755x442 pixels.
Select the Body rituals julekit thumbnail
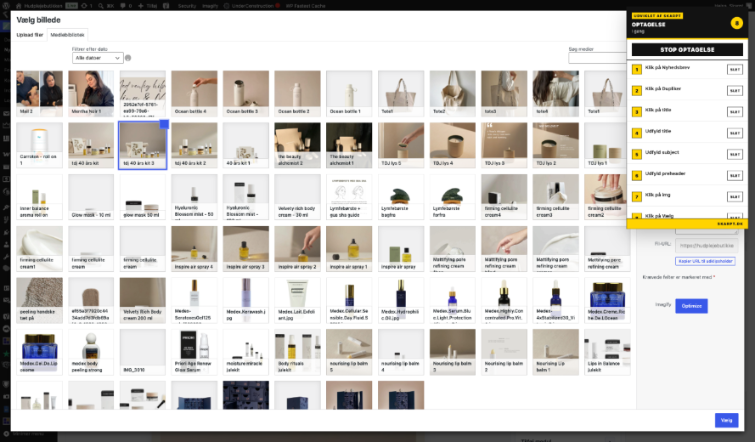click(x=298, y=352)
